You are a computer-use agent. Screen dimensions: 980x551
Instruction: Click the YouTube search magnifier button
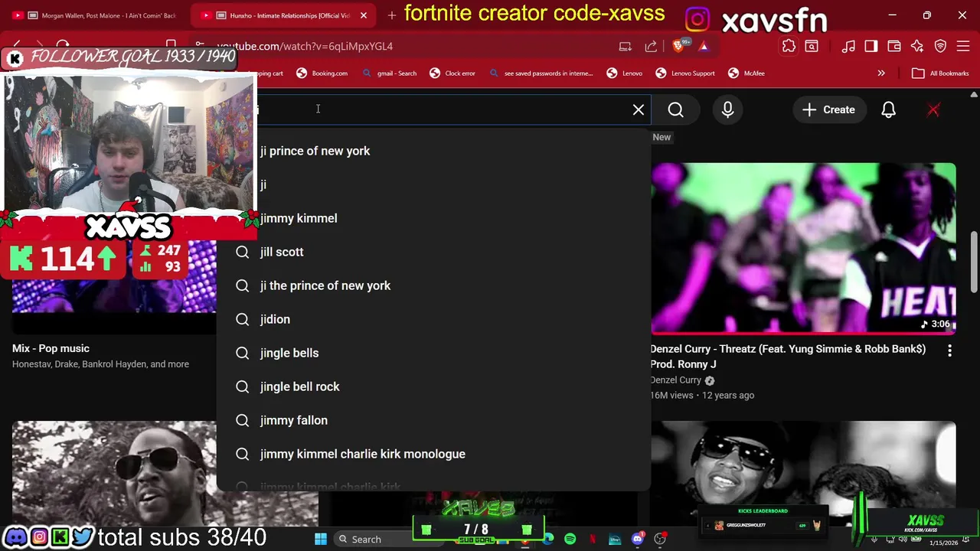click(675, 109)
